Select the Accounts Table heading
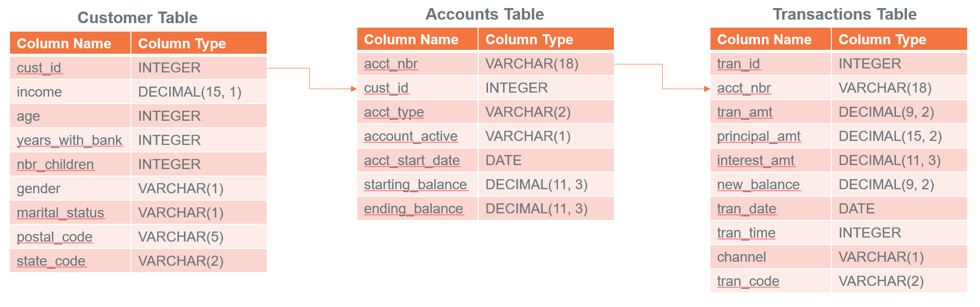The image size is (980, 307). point(484,15)
